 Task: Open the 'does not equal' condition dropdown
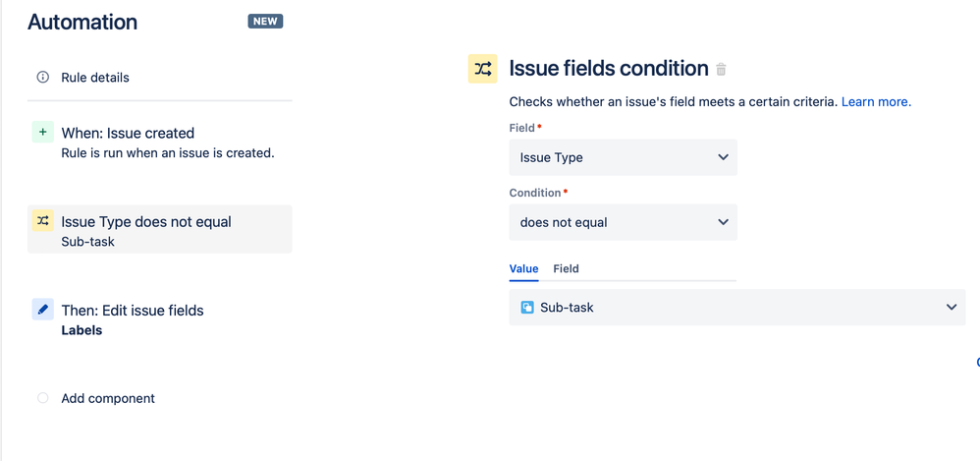pos(623,222)
